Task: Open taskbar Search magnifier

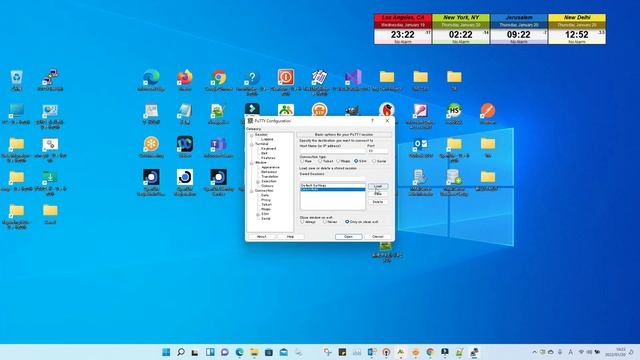Action: 181,352
